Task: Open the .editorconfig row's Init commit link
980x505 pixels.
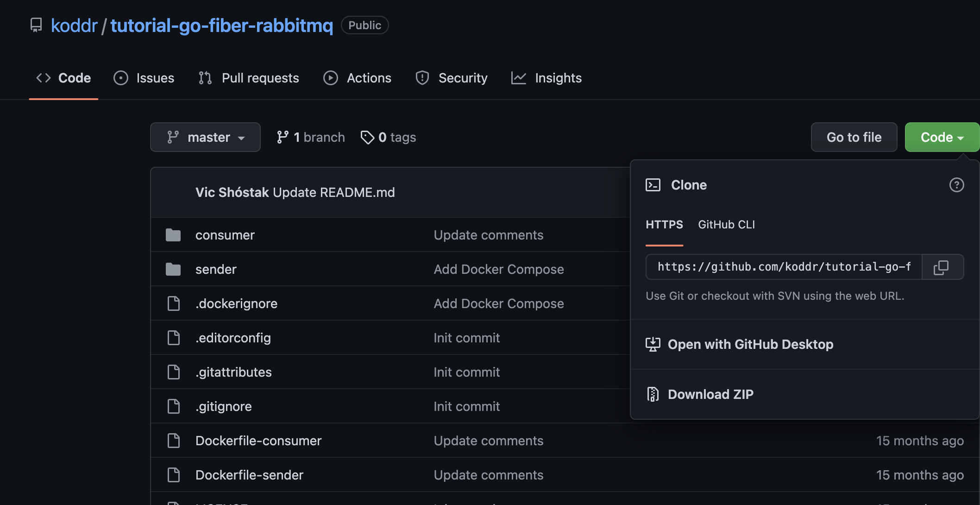Action: pyautogui.click(x=467, y=338)
